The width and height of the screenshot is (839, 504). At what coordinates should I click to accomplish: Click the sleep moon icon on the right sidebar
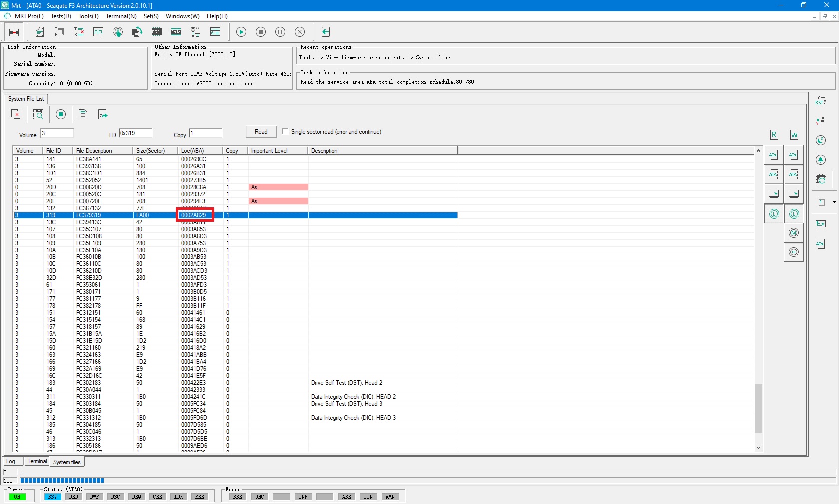[821, 140]
